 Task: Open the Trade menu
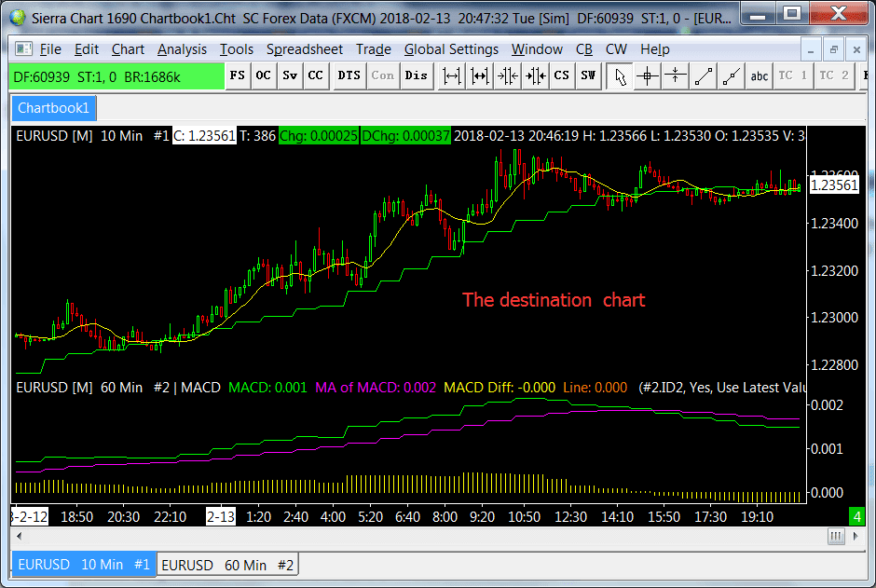click(x=374, y=49)
